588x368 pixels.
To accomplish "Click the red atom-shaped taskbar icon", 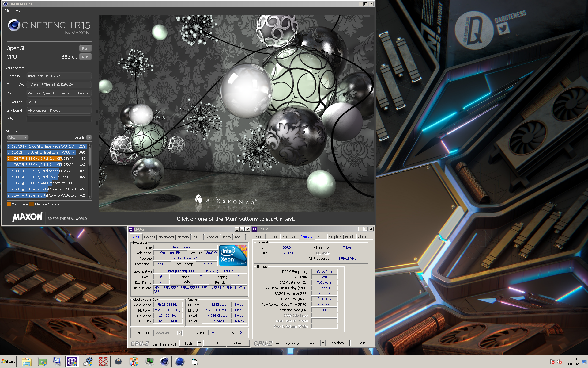I will (103, 362).
